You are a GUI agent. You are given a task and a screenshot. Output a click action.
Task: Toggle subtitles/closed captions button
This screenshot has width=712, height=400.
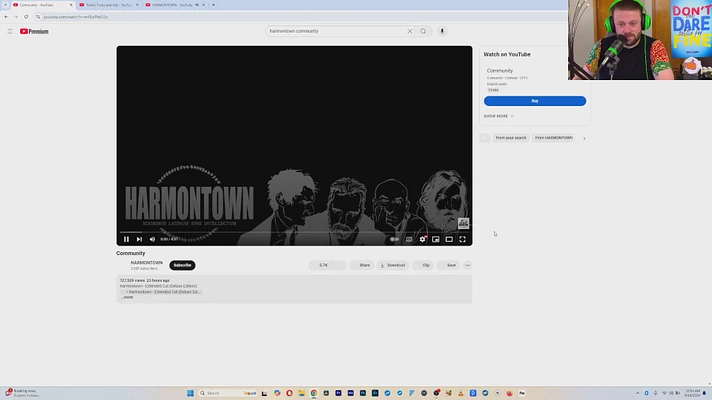[409, 239]
